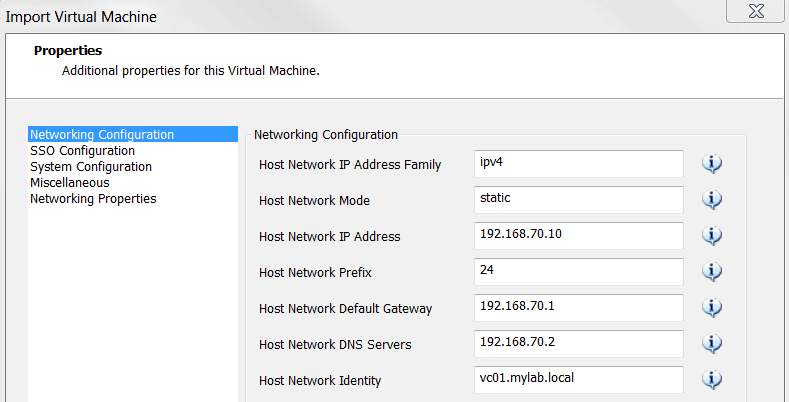This screenshot has width=789, height=402.
Task: Click the Default Gateway field showing 192.168.70.1
Action: (x=578, y=307)
